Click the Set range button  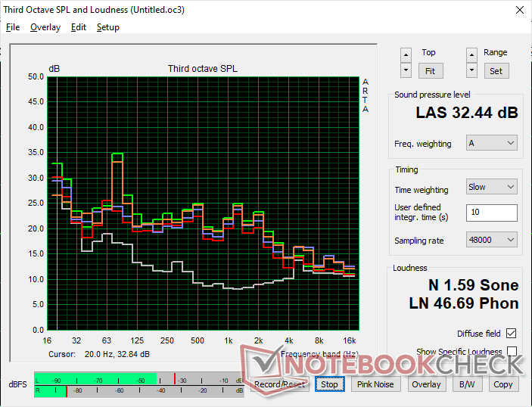[495, 70]
